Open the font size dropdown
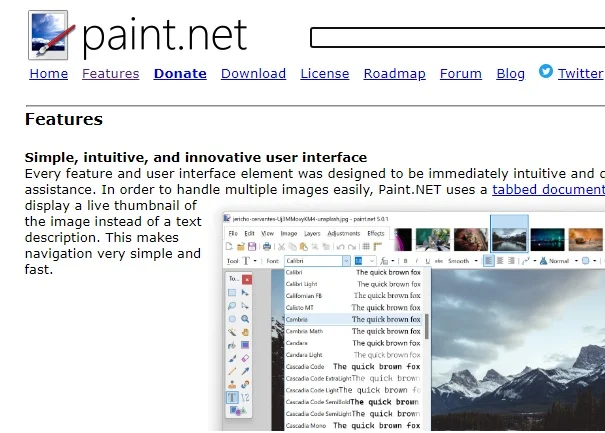The height and width of the screenshot is (433, 605). coord(372,261)
